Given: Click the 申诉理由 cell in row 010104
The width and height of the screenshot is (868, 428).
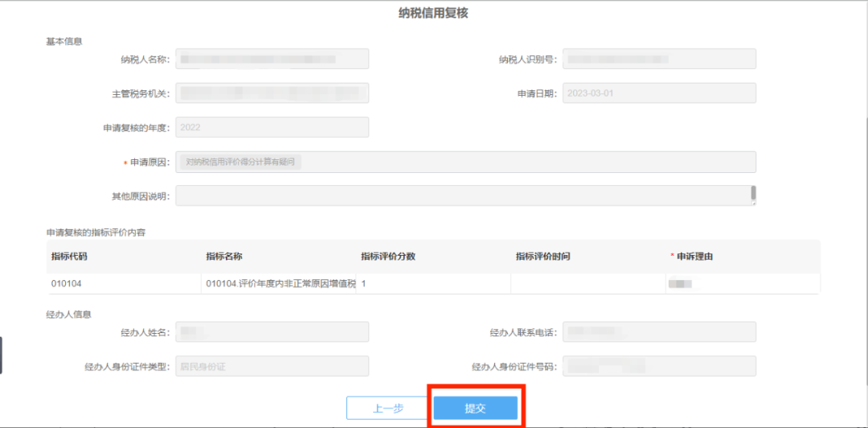Looking at the screenshot, I should click(x=743, y=284).
